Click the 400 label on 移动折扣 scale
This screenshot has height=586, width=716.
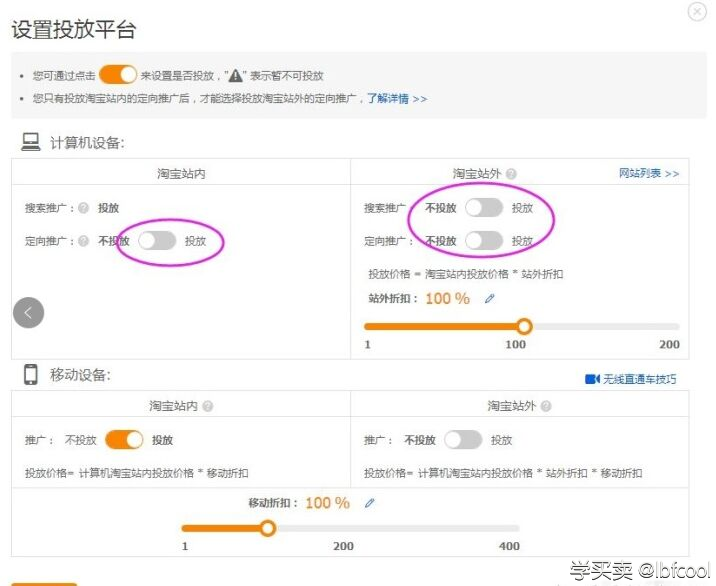pyautogui.click(x=509, y=546)
